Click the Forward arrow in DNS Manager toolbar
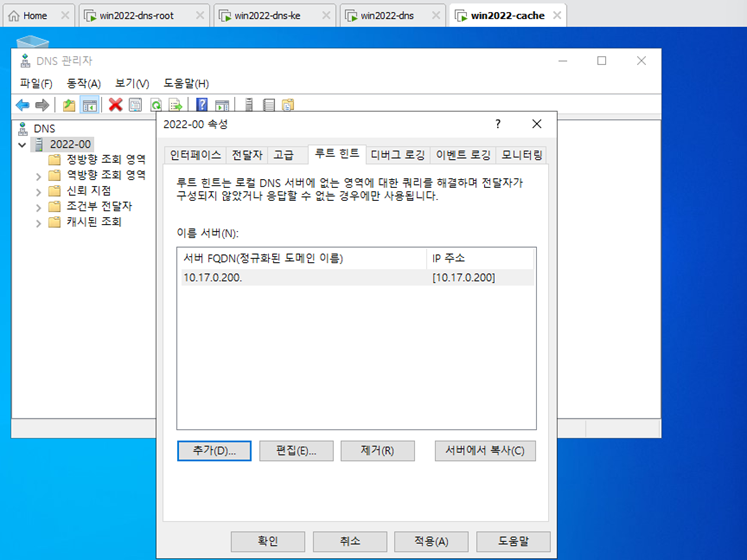747x560 pixels. pyautogui.click(x=42, y=105)
